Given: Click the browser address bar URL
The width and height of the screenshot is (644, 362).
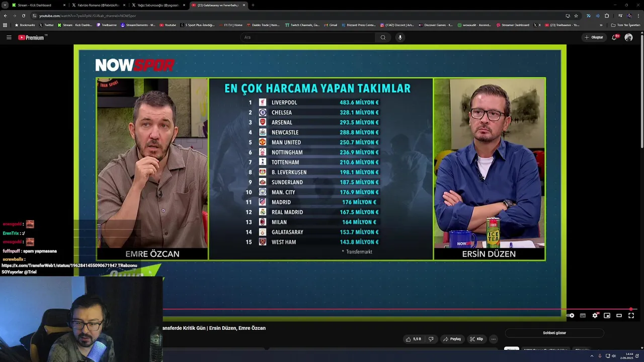Looking at the screenshot, I should click(x=88, y=16).
